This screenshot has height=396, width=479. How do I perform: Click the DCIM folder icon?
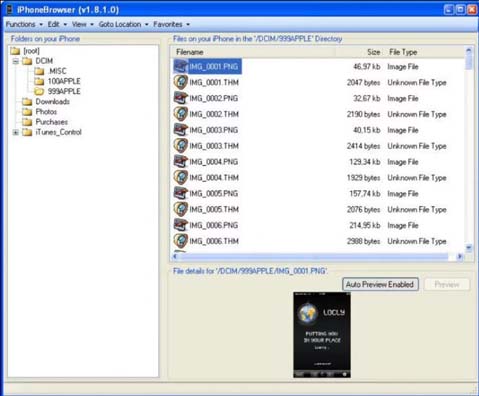pyautogui.click(x=27, y=61)
